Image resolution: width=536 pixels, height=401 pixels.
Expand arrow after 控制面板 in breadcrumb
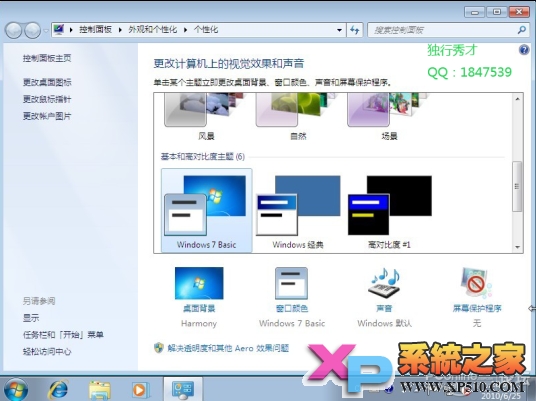120,30
